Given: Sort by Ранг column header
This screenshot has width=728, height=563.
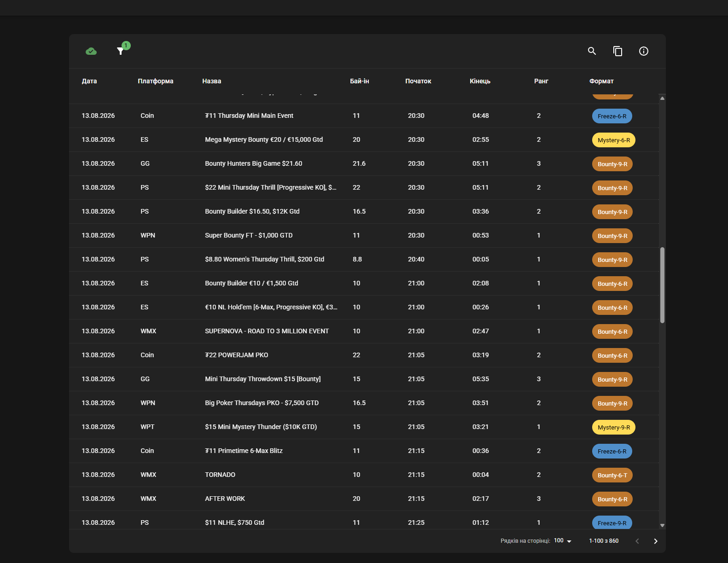Looking at the screenshot, I should pos(541,81).
